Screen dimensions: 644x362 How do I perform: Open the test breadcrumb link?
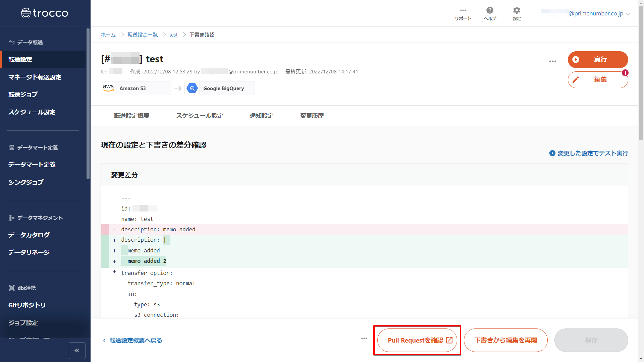[x=173, y=35]
